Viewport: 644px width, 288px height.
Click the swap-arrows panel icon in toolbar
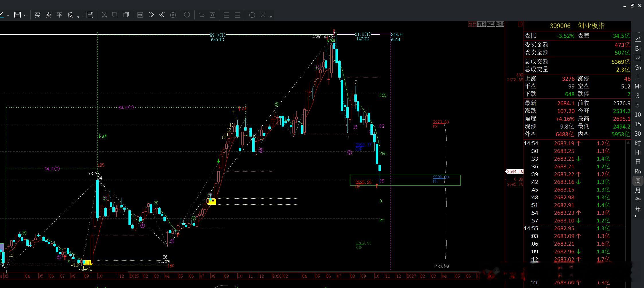pos(140,15)
